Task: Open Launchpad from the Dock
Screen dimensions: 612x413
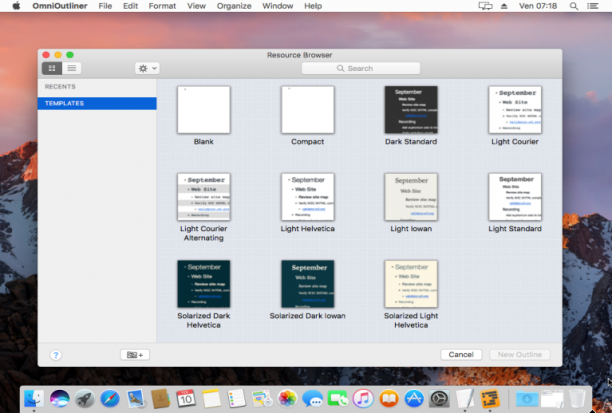Action: point(85,399)
